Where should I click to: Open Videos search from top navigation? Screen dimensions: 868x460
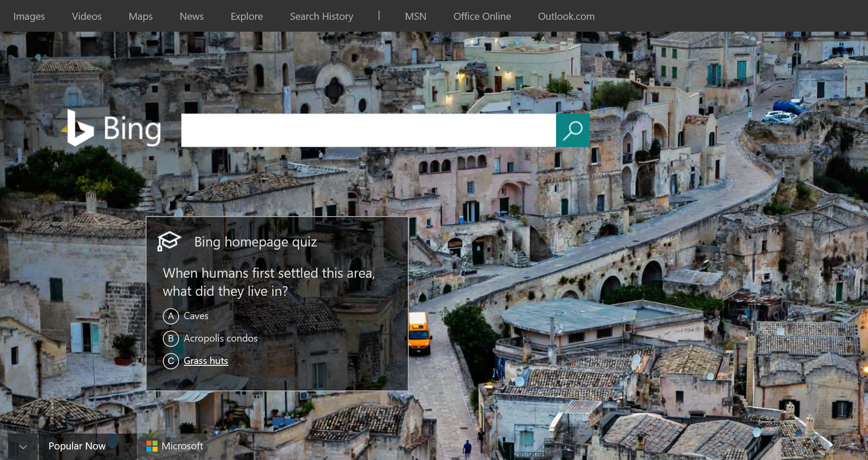coord(86,16)
